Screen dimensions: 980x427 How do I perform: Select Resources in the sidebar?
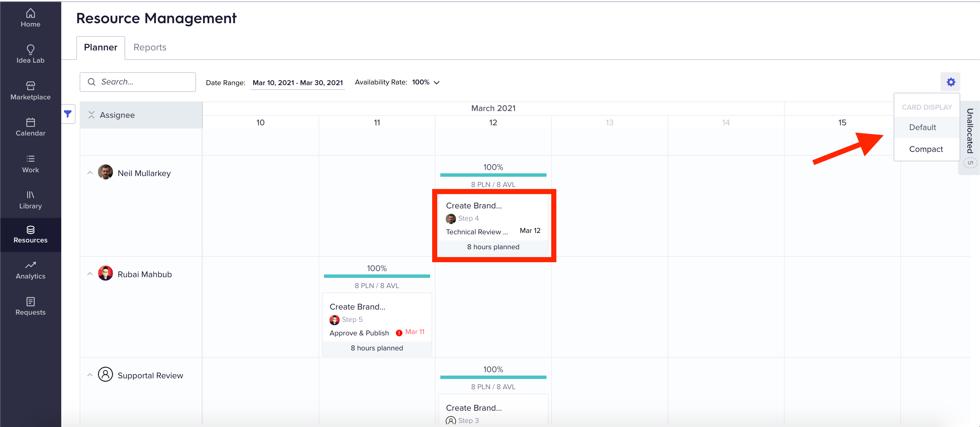pos(30,235)
